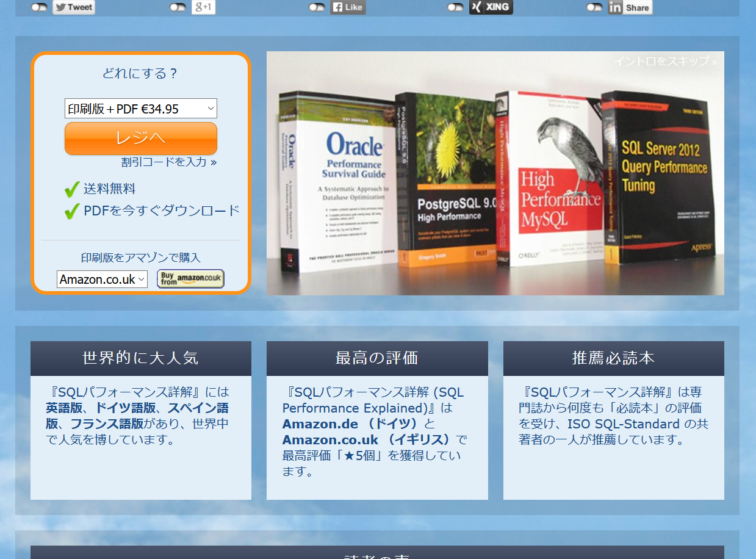
Task: Click the 送料無料 free shipping text
Action: [109, 189]
